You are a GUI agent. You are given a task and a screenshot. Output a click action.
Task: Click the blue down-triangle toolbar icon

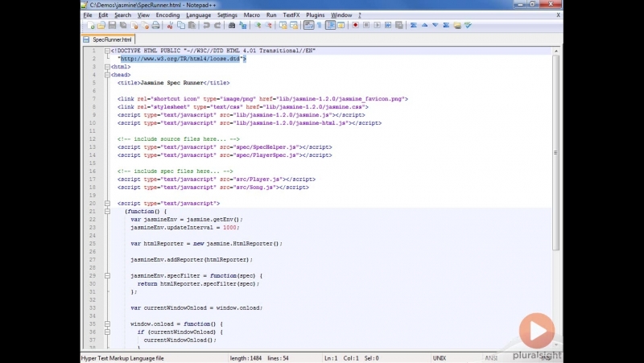coord(436,26)
